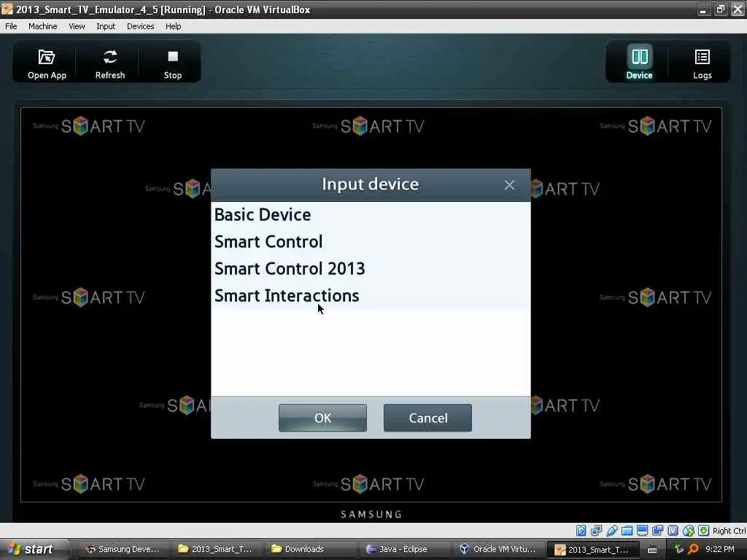Image resolution: width=747 pixels, height=560 pixels.
Task: Click the Right Ctrl host key label
Action: [x=729, y=531]
